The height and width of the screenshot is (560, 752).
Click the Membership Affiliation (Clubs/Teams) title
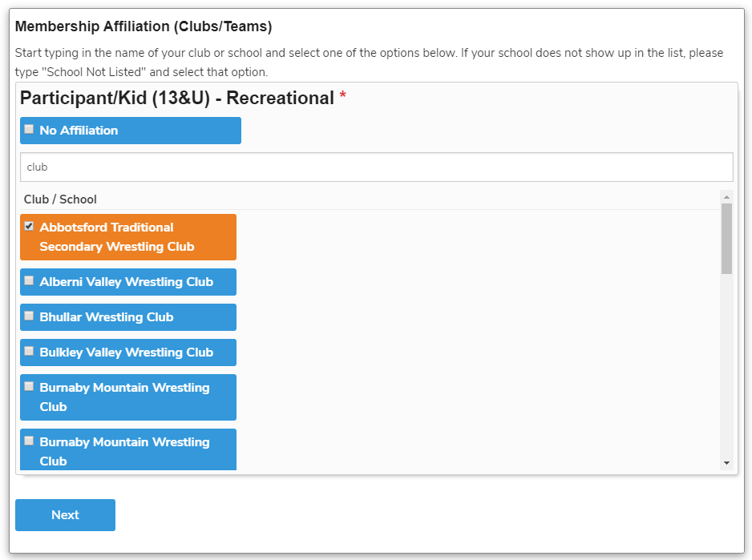[144, 26]
